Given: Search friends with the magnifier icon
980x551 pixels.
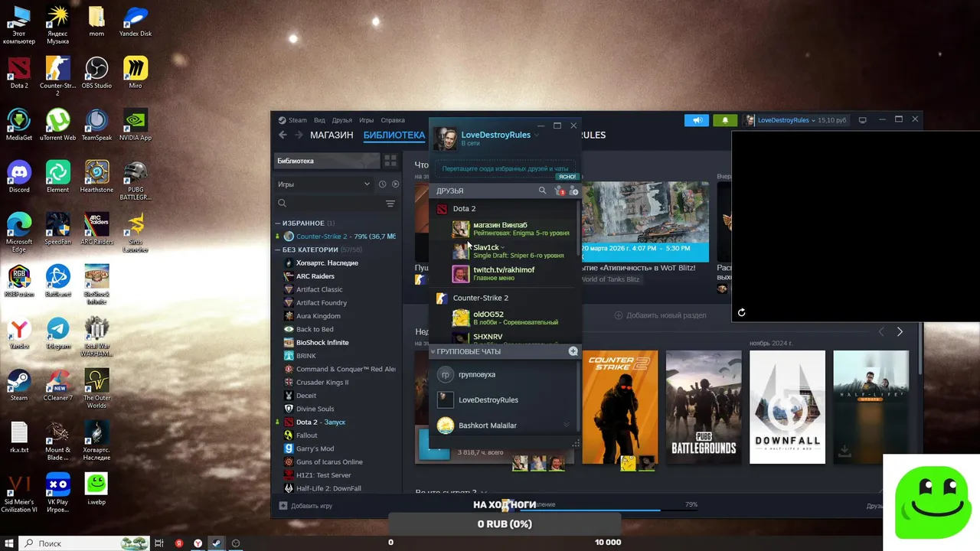Looking at the screenshot, I should pyautogui.click(x=542, y=191).
